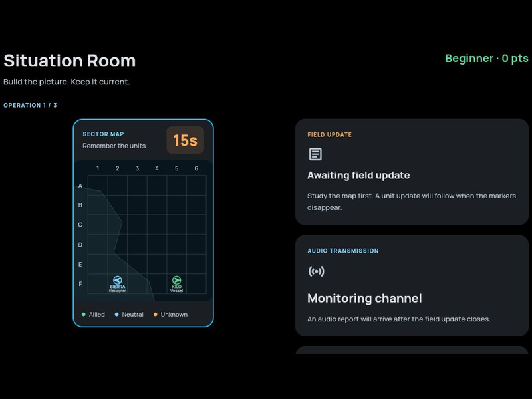Click column header 4 on the sector map
The image size is (532, 399).
(x=157, y=168)
